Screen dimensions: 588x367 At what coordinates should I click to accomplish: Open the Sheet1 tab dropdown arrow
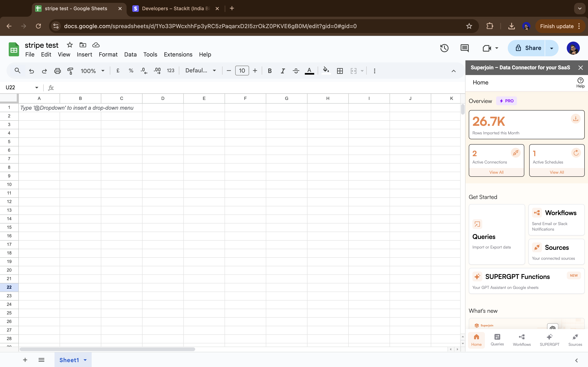click(x=85, y=360)
